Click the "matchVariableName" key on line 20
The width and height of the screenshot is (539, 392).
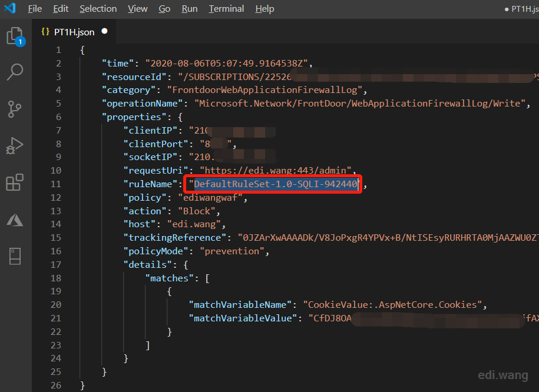[x=240, y=305]
